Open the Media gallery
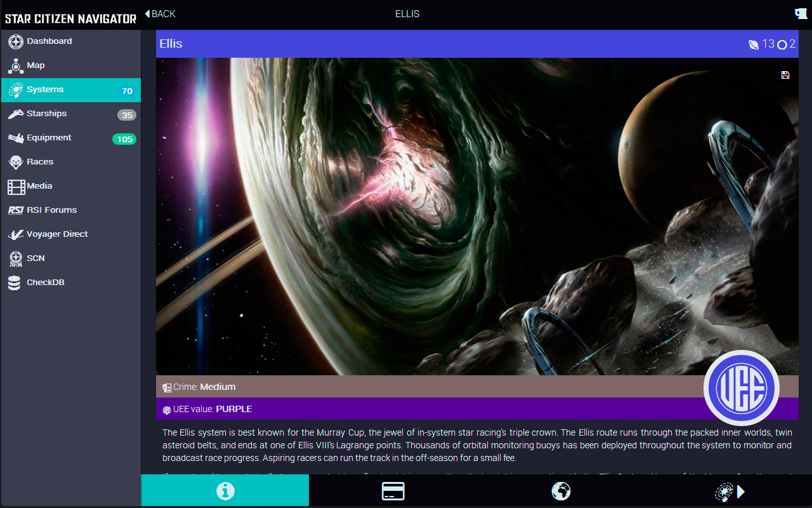Image resolution: width=812 pixels, height=508 pixels. point(40,186)
